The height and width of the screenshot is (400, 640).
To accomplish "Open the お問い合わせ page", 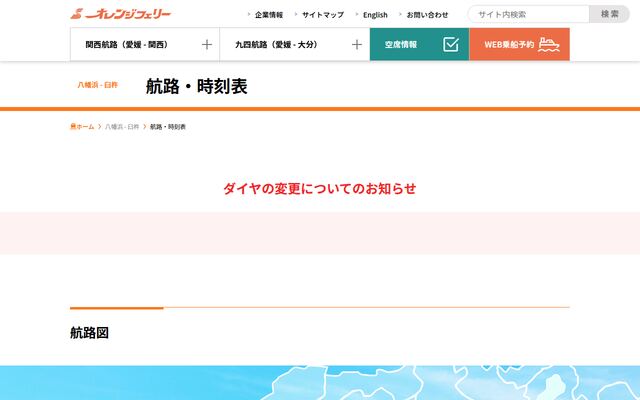I will click(x=427, y=15).
